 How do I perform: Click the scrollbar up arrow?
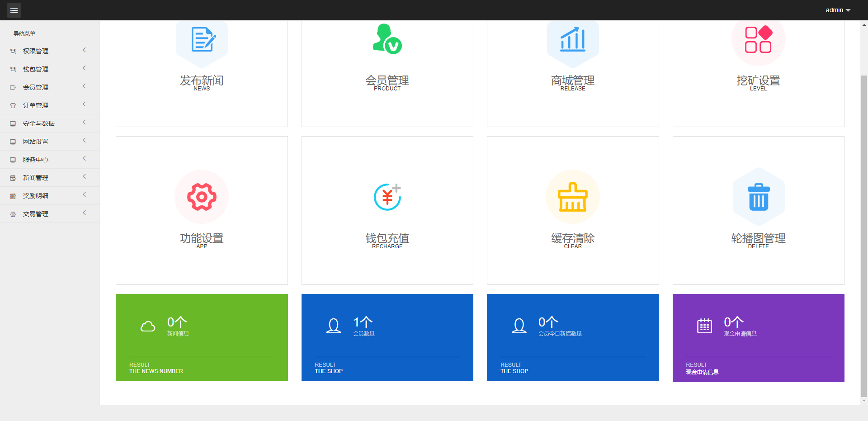(x=864, y=25)
